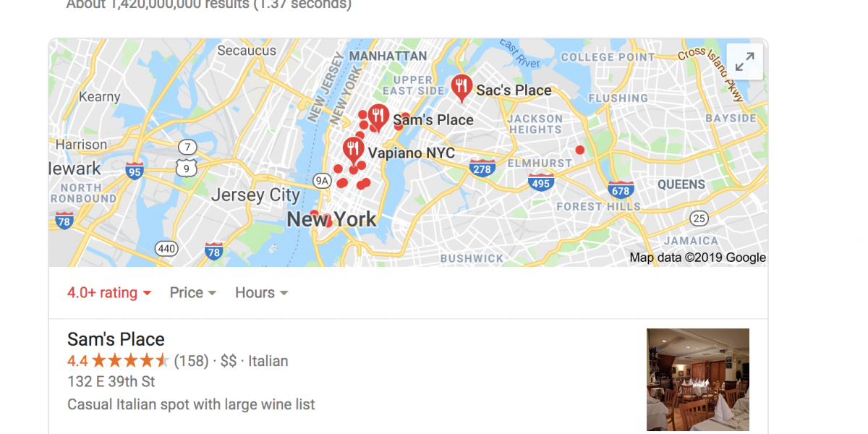Image resolution: width=868 pixels, height=434 pixels.
Task: Open the Hours filter dropdown
Action: 262,293
